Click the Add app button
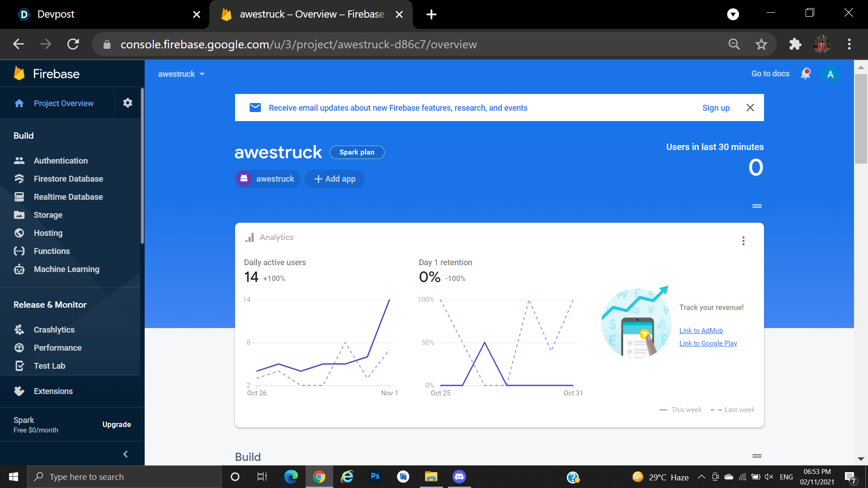This screenshot has height=488, width=868. click(335, 179)
